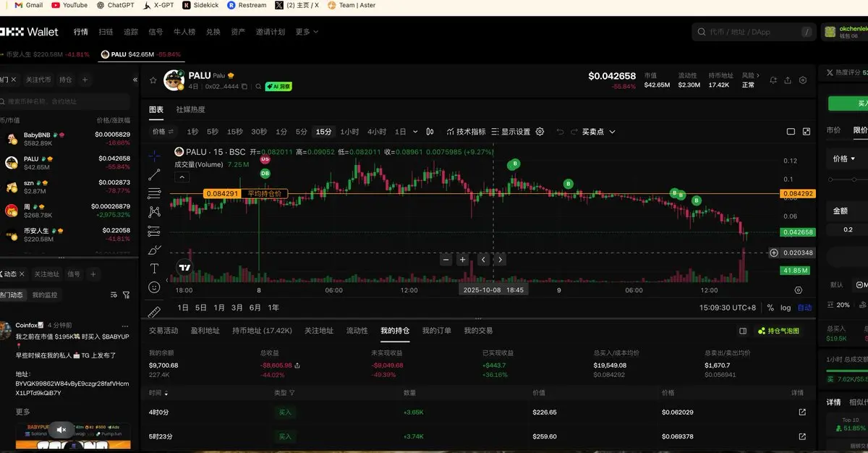Open the 价格 order type dropdown
Image resolution: width=868 pixels, height=453 pixels.
point(844,158)
